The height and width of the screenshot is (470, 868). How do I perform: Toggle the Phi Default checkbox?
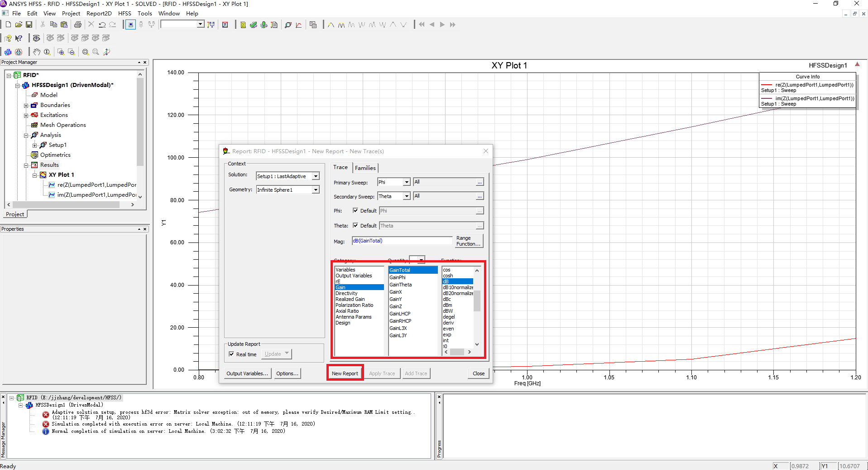point(355,210)
